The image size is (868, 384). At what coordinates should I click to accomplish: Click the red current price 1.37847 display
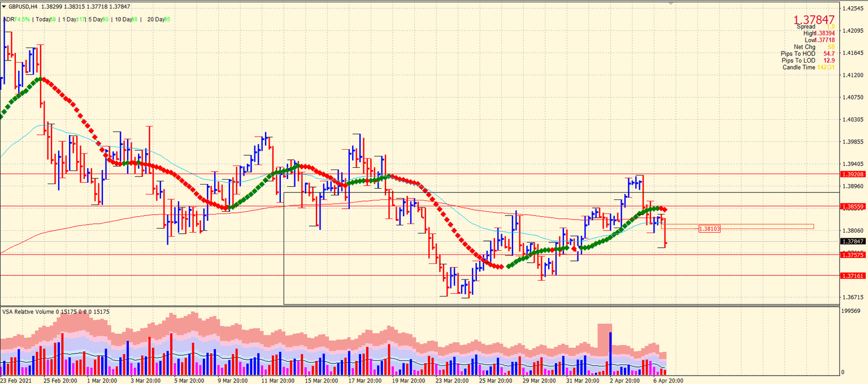[x=814, y=19]
